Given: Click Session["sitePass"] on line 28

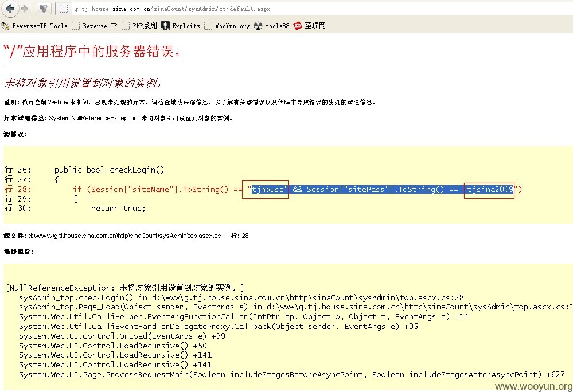Looking at the screenshot, I should [350, 190].
